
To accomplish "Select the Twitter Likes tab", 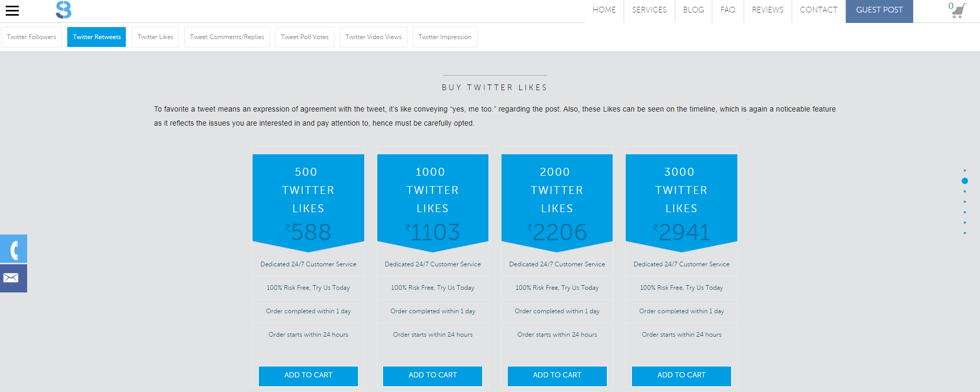I will click(x=156, y=37).
